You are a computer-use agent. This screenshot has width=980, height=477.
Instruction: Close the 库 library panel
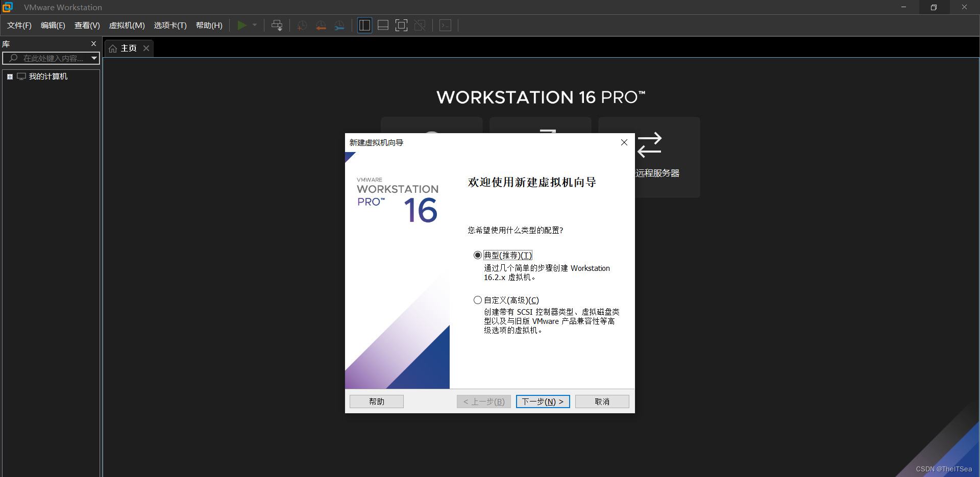[x=93, y=44]
